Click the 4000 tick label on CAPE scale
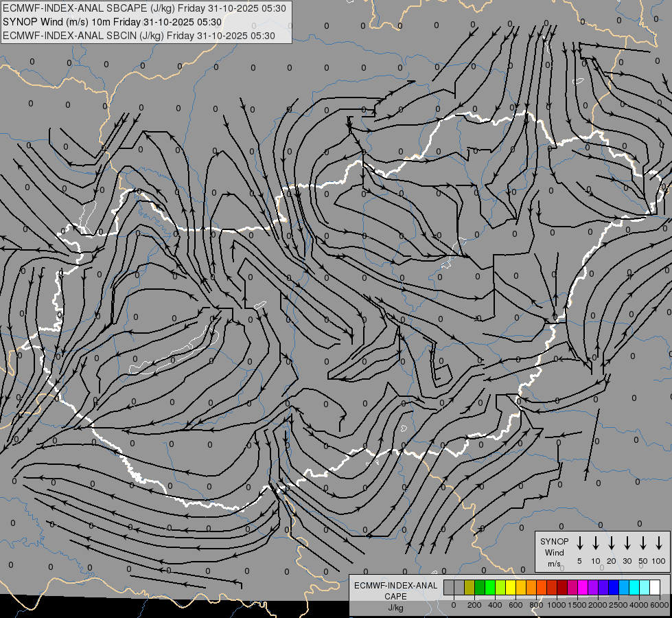672x618 pixels. point(638,605)
